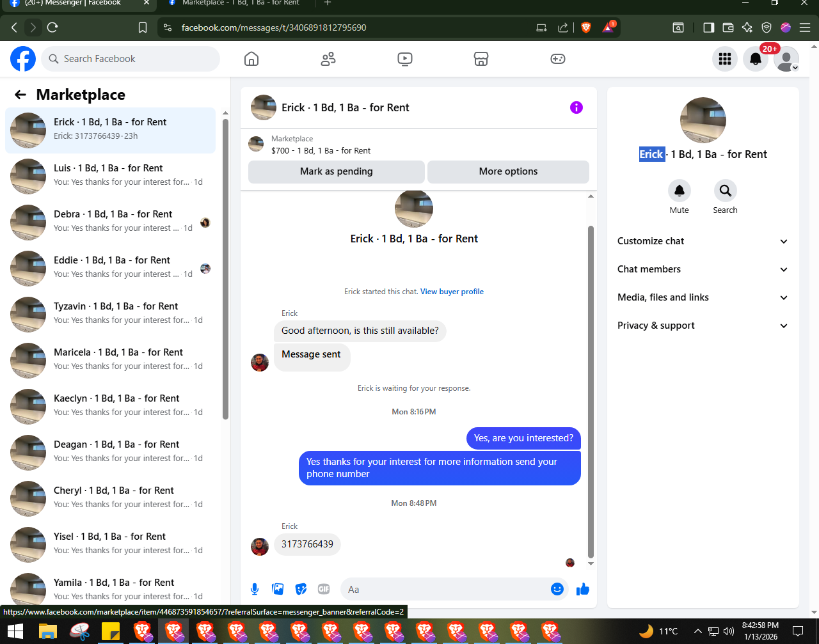
Task: Click the Search magnifier in chat panel
Action: click(x=725, y=191)
